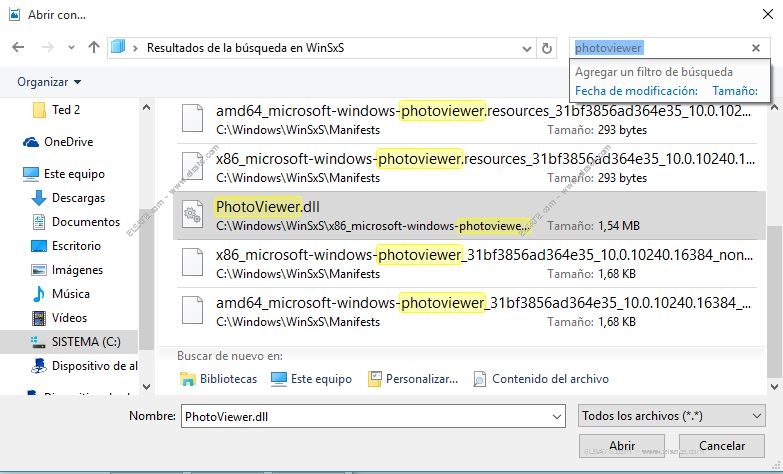Click the Ted 2 folder icon
The height and width of the screenshot is (474, 783).
click(39, 110)
